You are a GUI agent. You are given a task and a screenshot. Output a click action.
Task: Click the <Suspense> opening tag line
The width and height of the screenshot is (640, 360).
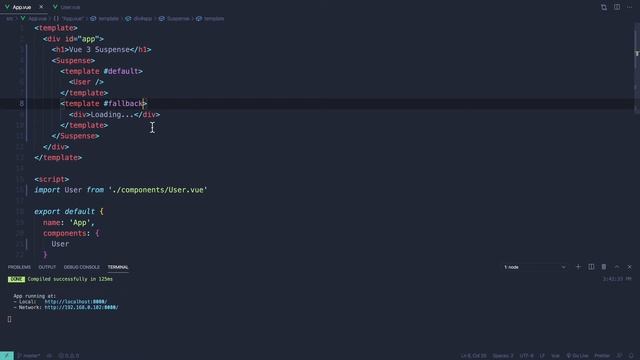(73, 60)
